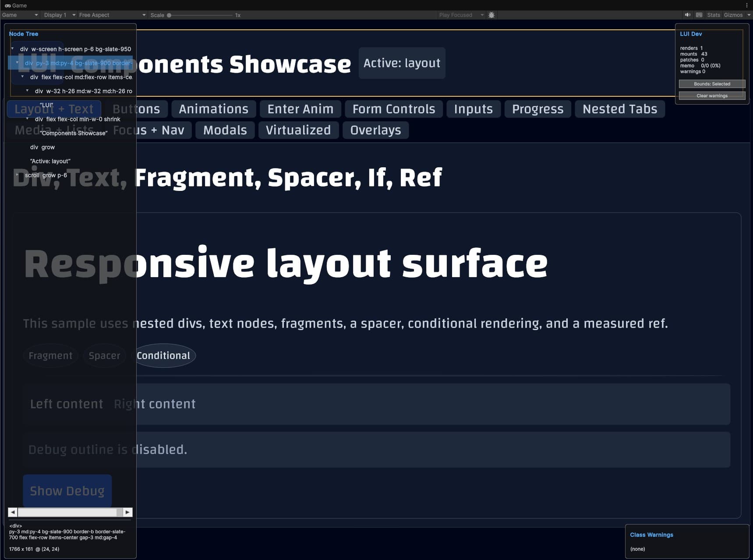Screen dimensions: 753x560
Task: Toggle the Bounds: Selected mode button
Action: coord(712,84)
